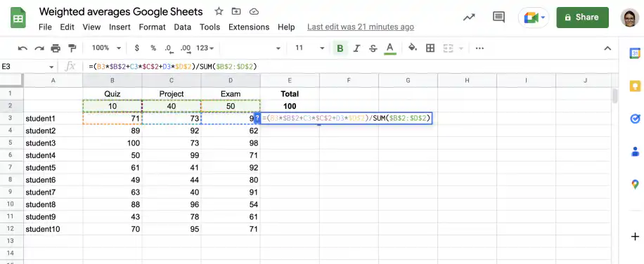
Task: Select the Quiz header cell
Action: coord(112,94)
